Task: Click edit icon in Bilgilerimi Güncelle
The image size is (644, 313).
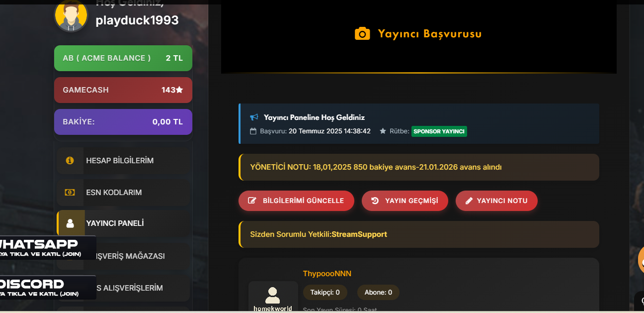Action: [x=252, y=201]
